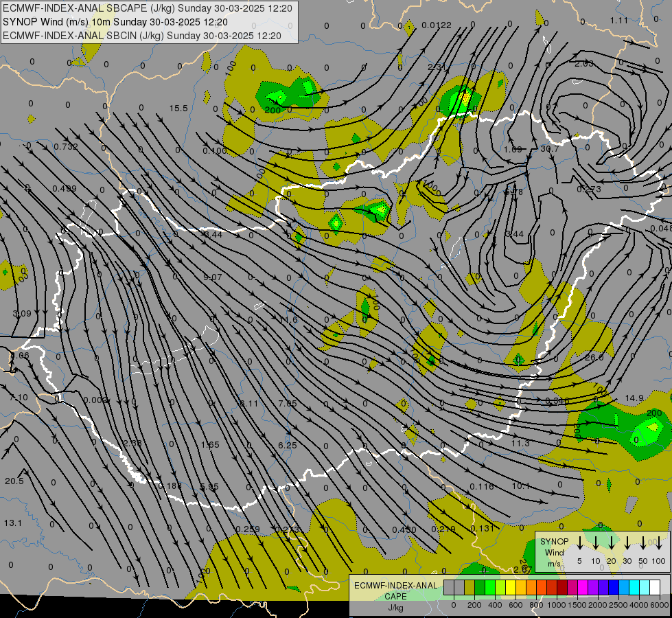The width and height of the screenshot is (672, 618).
Task: Pick the dark green CAPE legend swatch
Action: 480,588
